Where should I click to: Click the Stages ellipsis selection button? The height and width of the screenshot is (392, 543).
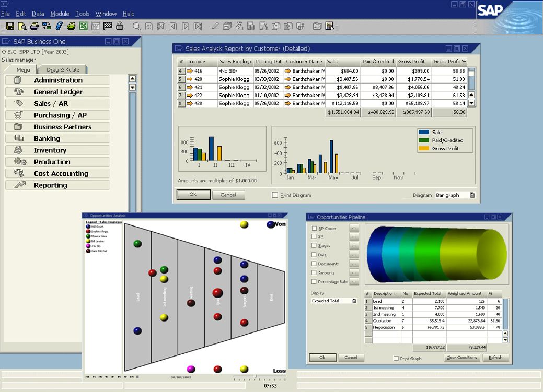coord(354,246)
